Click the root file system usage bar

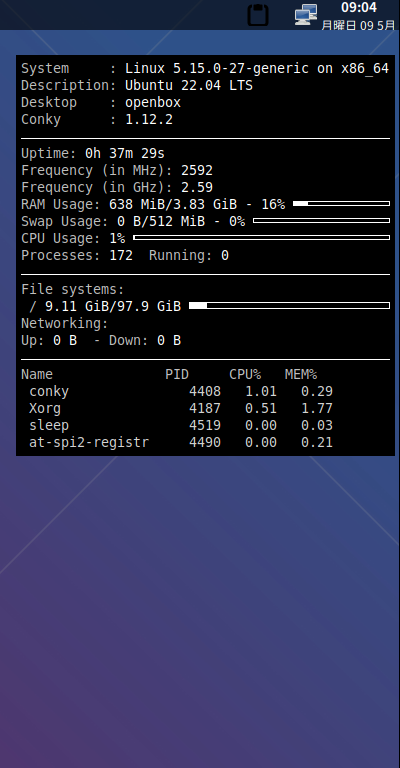(289, 306)
